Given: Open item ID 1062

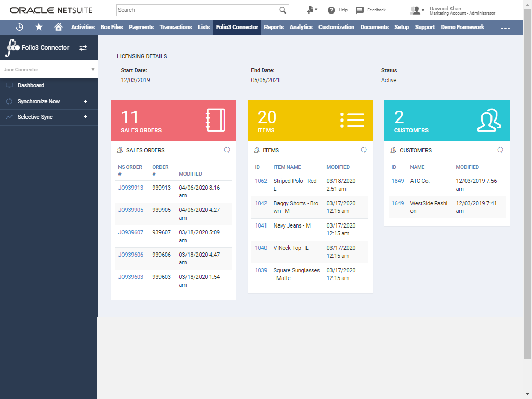Looking at the screenshot, I should tap(261, 181).
